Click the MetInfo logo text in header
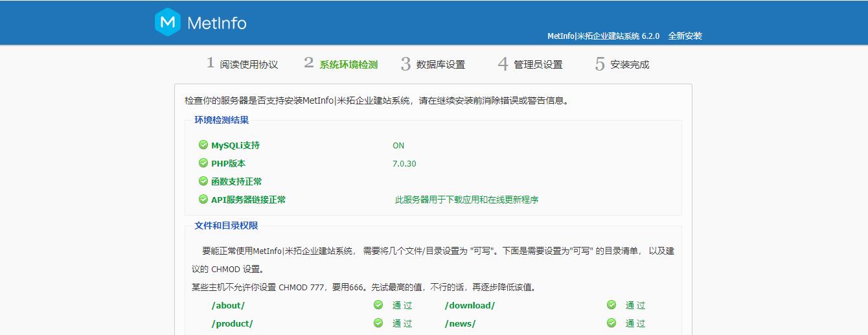 pyautogui.click(x=216, y=23)
